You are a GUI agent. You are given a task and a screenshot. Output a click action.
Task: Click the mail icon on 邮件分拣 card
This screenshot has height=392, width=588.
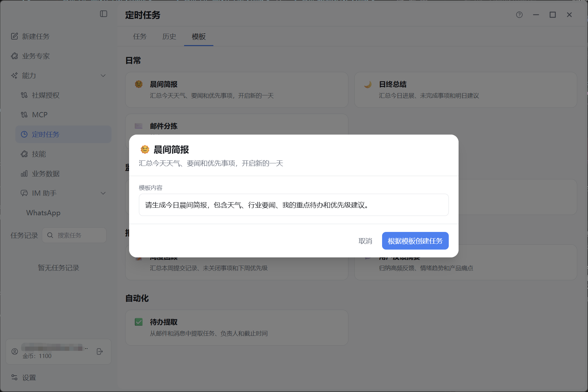139,126
